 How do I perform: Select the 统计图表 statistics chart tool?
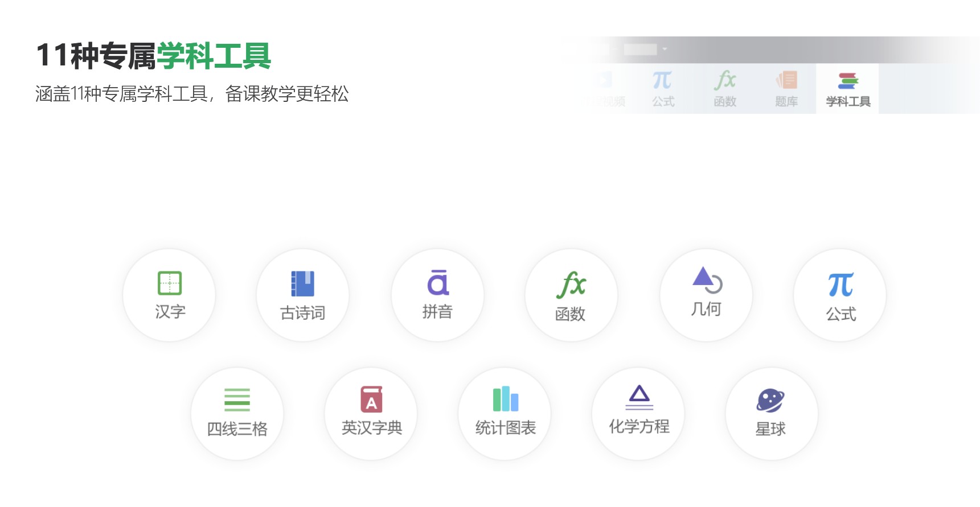click(505, 414)
